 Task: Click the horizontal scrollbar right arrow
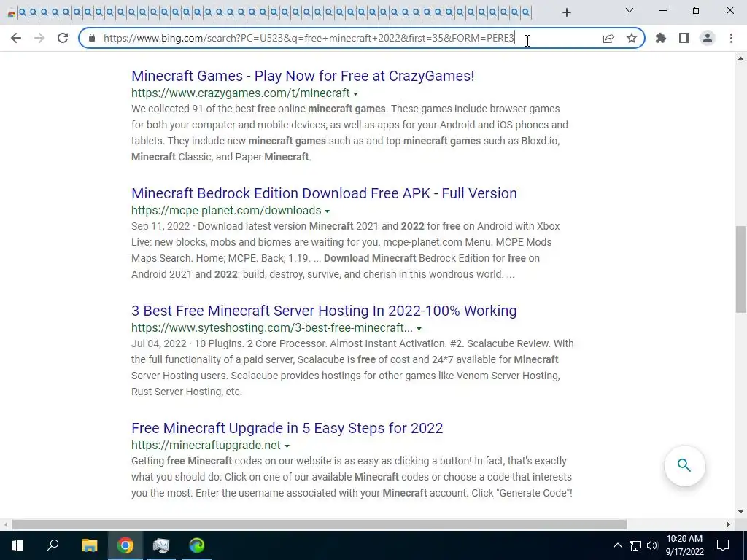pos(729,524)
